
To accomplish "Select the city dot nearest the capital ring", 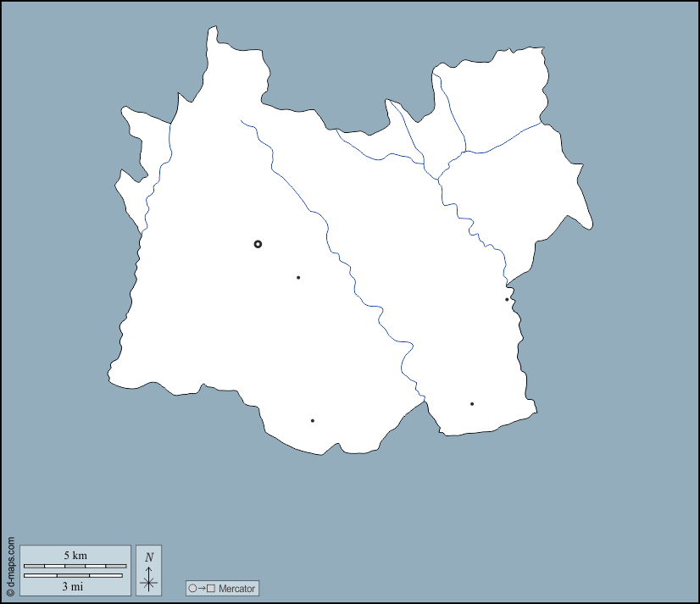I will tap(298, 277).
